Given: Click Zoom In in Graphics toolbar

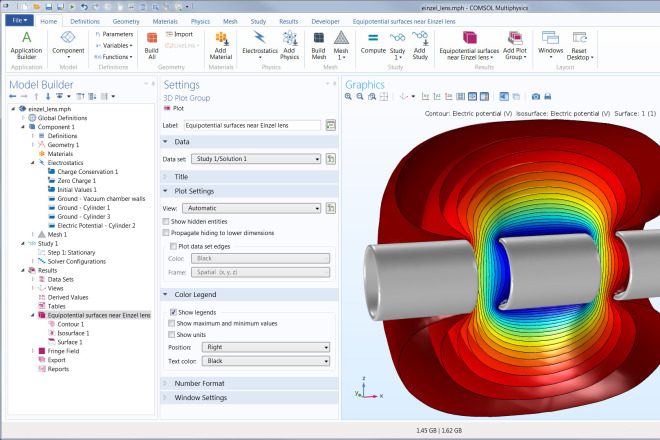Looking at the screenshot, I should click(x=348, y=96).
